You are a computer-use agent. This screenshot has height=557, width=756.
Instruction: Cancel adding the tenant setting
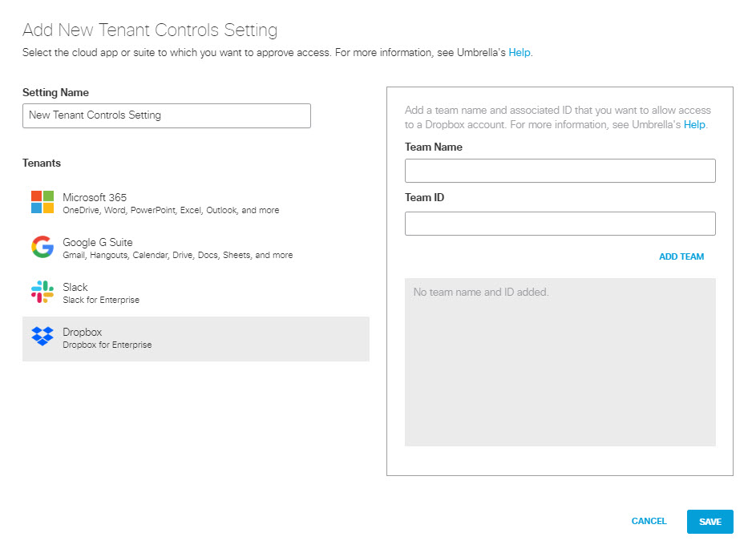click(x=649, y=521)
